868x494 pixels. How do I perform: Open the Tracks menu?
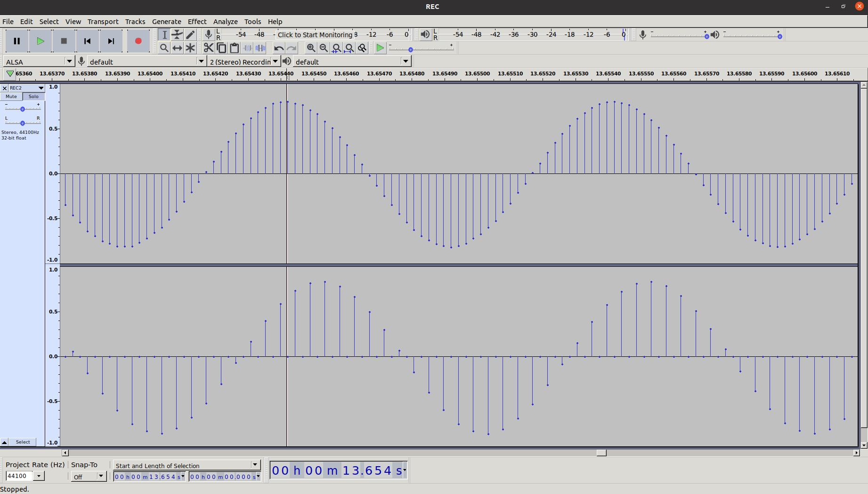135,22
